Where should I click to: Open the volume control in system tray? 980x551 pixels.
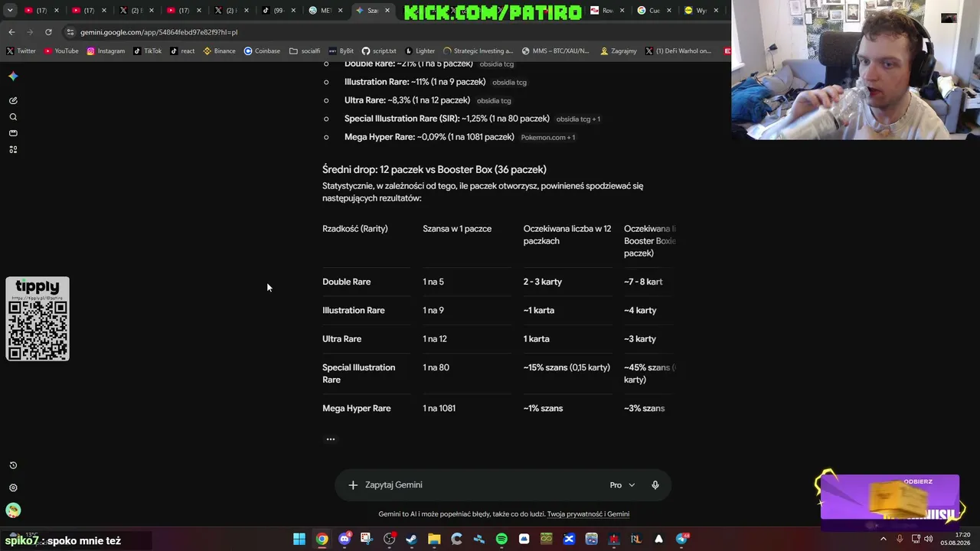point(928,539)
